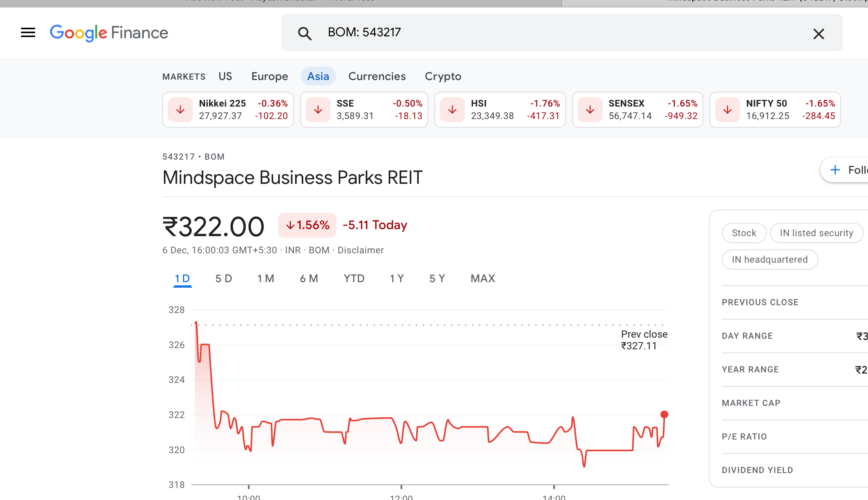Select the 5 Y chart range
The image size is (868, 500).
pos(437,279)
